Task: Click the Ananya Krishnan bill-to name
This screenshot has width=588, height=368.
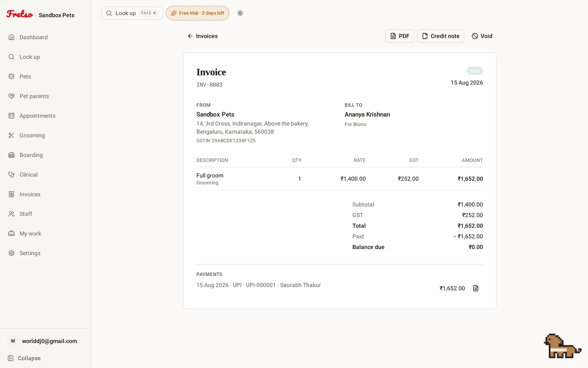Action: [367, 114]
